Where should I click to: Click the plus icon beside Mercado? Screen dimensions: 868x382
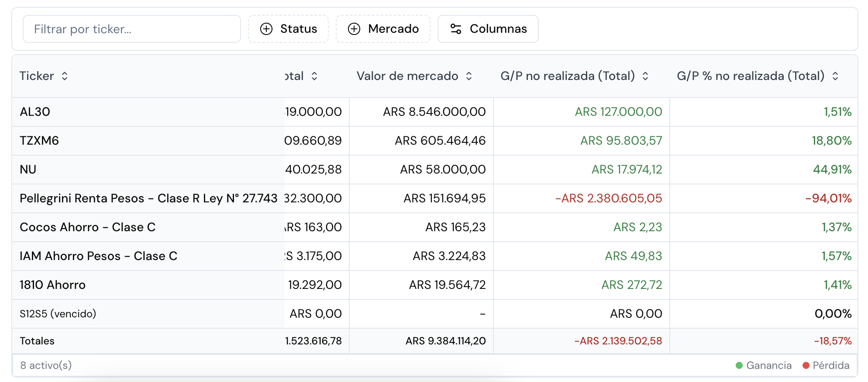coord(354,29)
